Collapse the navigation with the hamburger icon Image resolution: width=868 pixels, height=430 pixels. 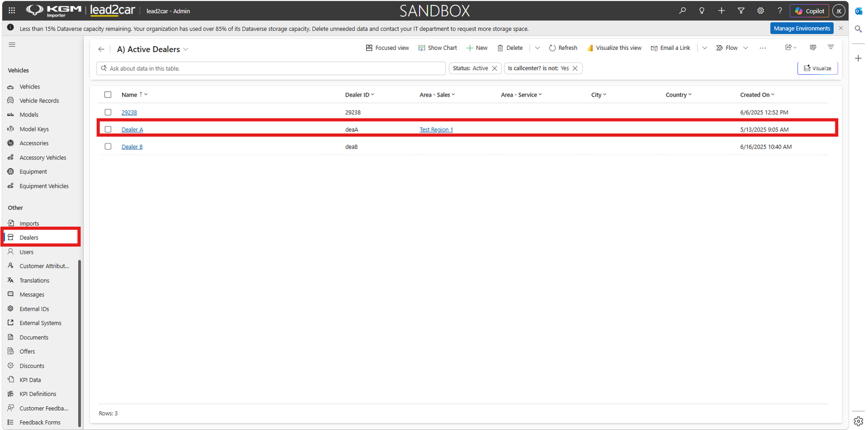coord(12,44)
